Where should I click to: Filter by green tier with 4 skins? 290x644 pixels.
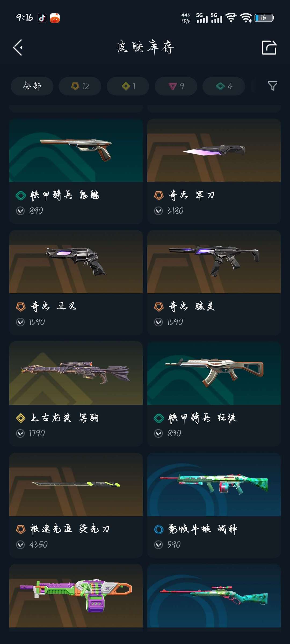pyautogui.click(x=224, y=86)
